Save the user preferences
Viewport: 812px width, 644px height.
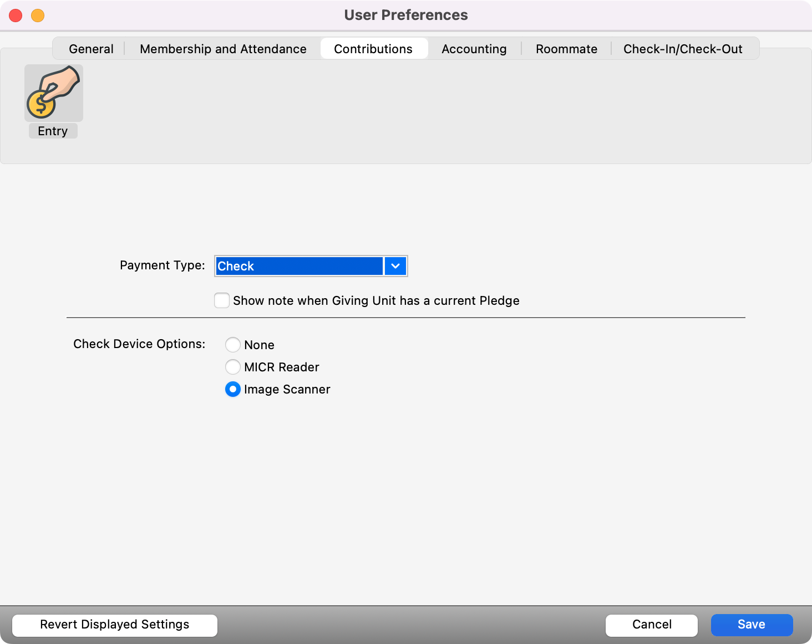coord(752,625)
